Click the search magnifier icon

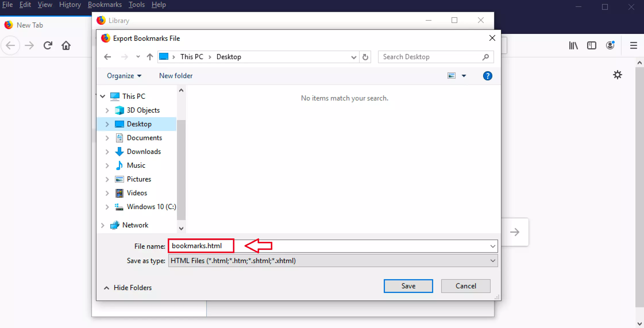coord(486,57)
